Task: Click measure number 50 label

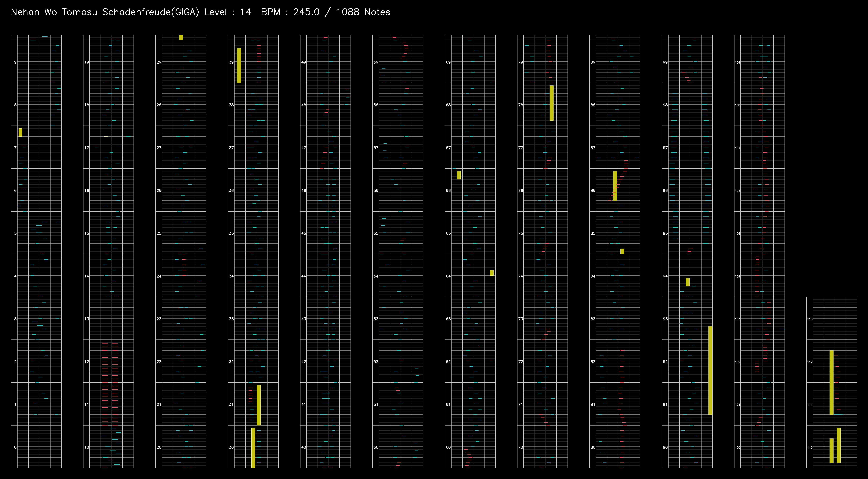Action: (x=376, y=447)
